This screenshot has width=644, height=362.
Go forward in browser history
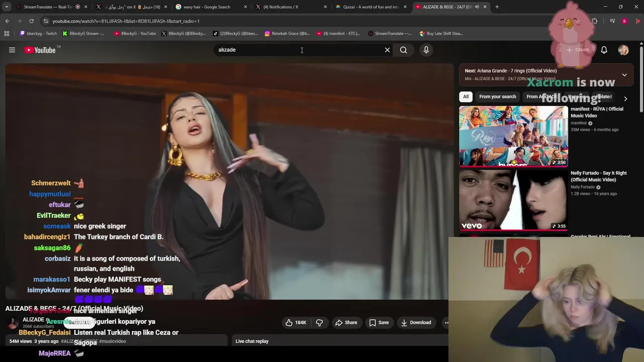tap(19, 21)
